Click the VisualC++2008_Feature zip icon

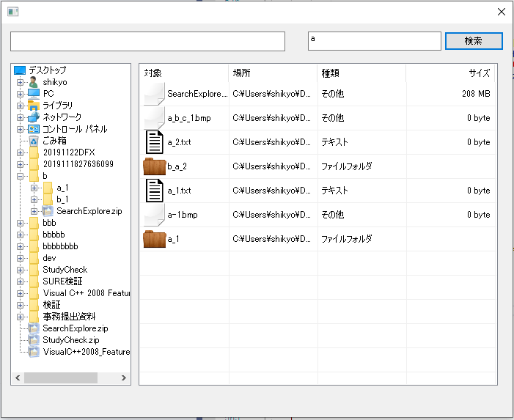click(x=34, y=352)
